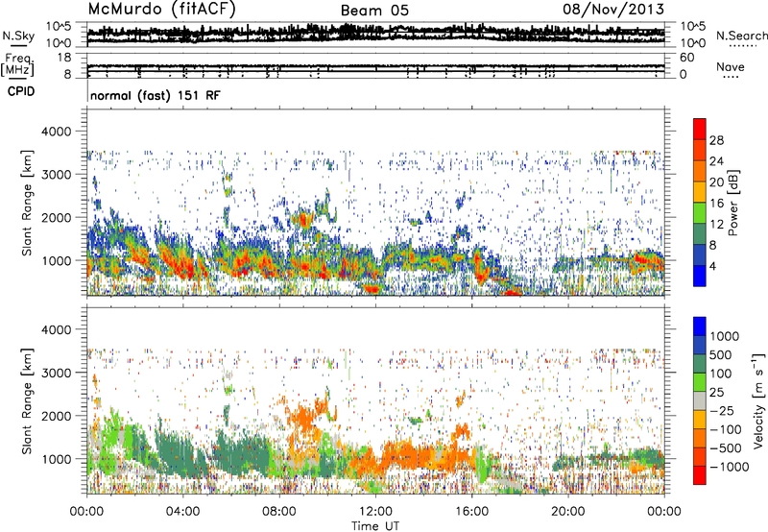Viewport: 768px width, 532px height.
Task: Pick the light green 12–16 dB power segment
Action: pyautogui.click(x=700, y=212)
